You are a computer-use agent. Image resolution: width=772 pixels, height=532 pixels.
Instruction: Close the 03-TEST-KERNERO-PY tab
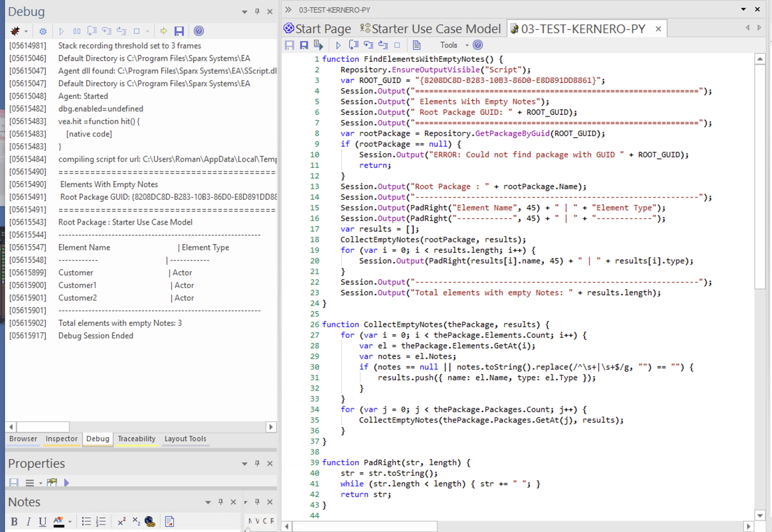658,29
